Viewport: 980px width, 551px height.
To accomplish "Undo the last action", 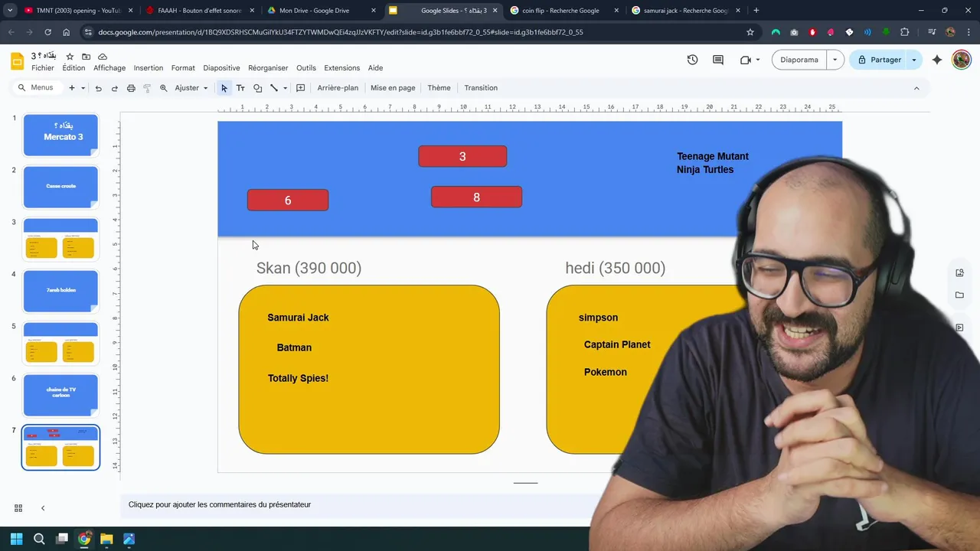I will (98, 88).
